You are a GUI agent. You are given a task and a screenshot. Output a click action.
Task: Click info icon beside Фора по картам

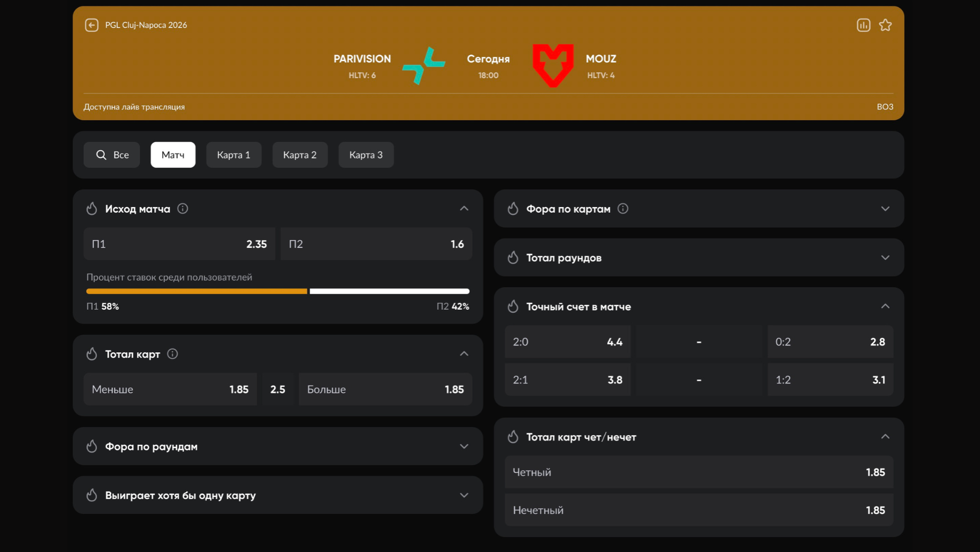pyautogui.click(x=623, y=209)
